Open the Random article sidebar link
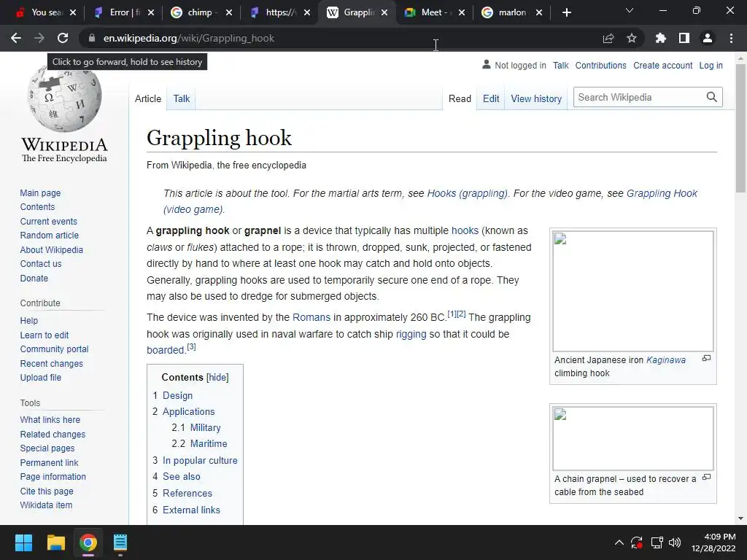 coord(50,236)
